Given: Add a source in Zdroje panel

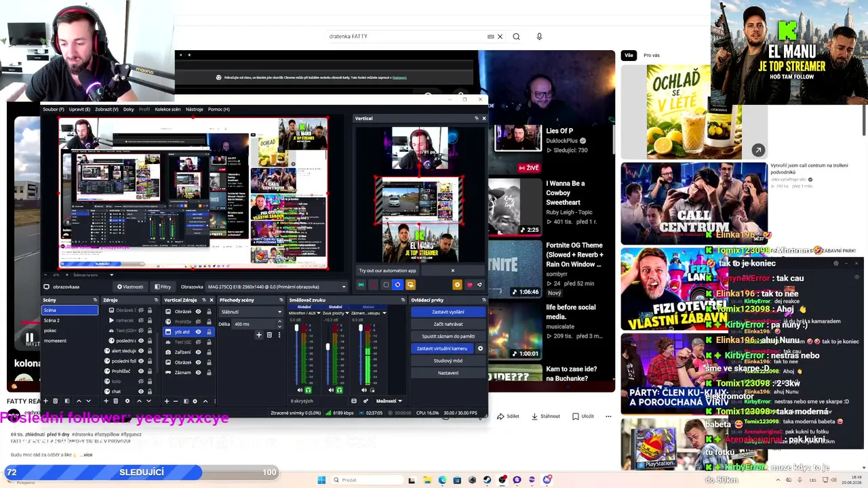Looking at the screenshot, I should click(106, 401).
